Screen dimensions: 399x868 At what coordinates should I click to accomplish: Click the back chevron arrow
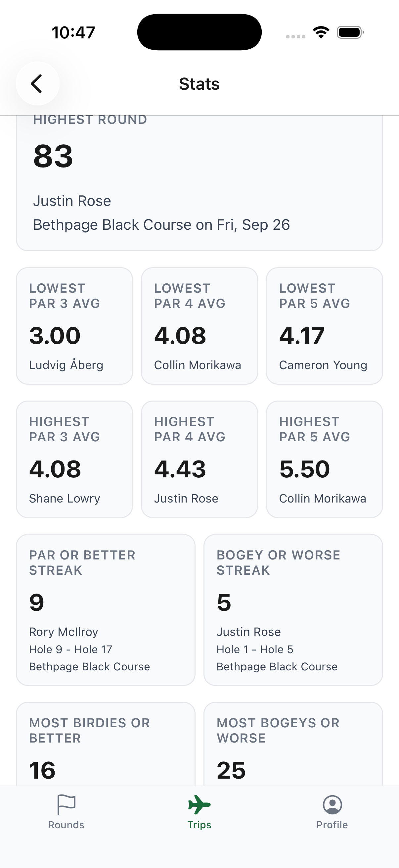(x=37, y=83)
